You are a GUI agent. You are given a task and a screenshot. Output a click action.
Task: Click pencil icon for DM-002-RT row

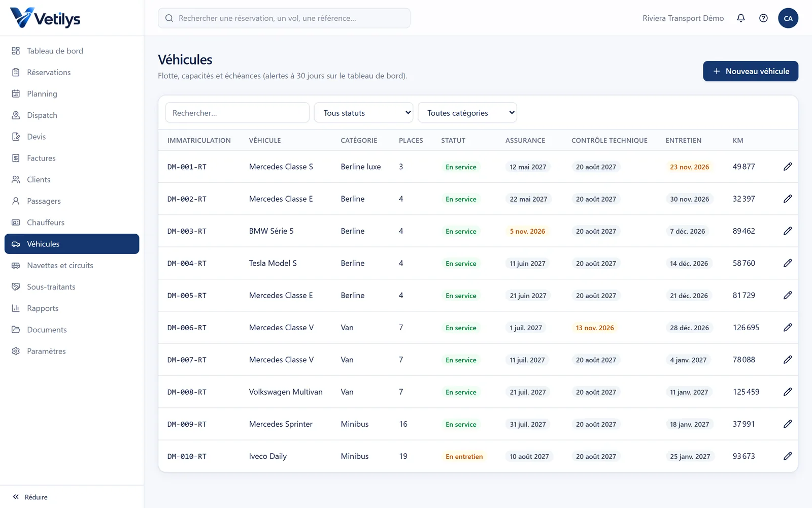tap(788, 199)
